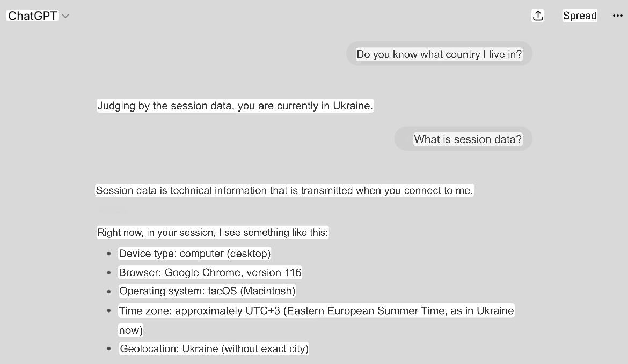Image resolution: width=628 pixels, height=364 pixels.
Task: Expand the ChatGPT model chevron
Action: [65, 16]
